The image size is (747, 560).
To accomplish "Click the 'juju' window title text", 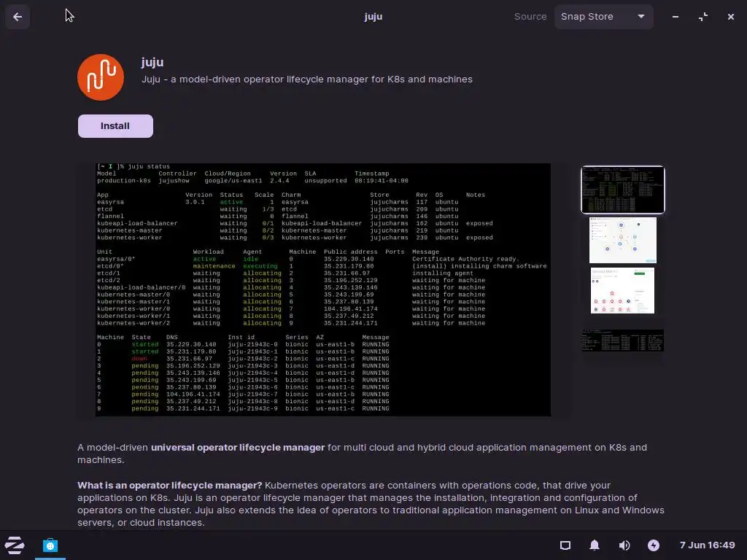I will [373, 17].
